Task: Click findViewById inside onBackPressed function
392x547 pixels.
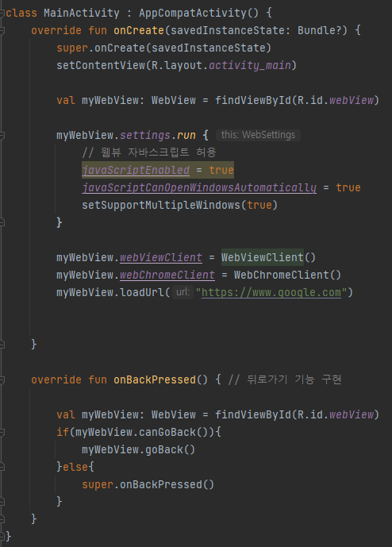Action: tap(252, 414)
